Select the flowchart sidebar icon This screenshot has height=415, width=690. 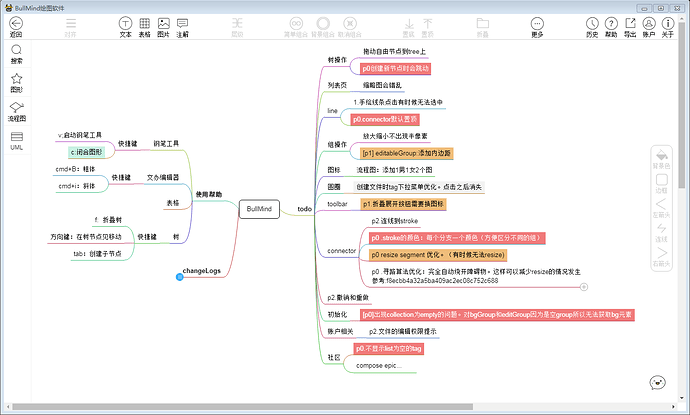point(16,107)
